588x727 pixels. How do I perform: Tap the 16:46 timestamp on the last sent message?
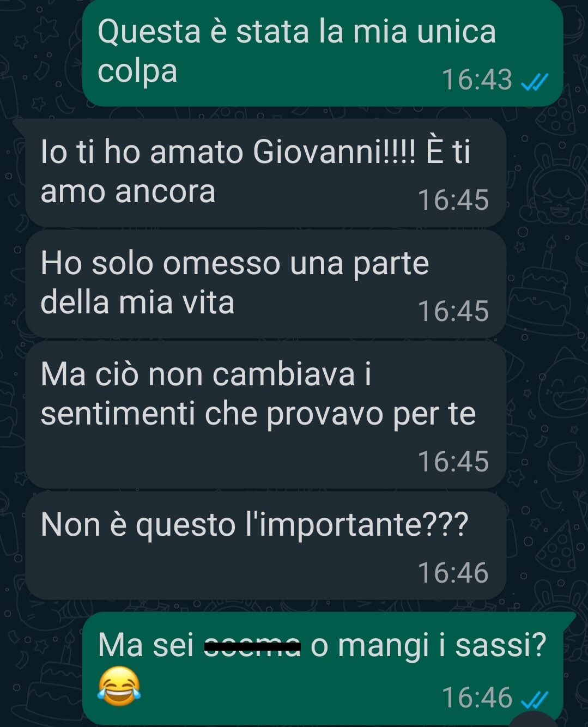[476, 698]
